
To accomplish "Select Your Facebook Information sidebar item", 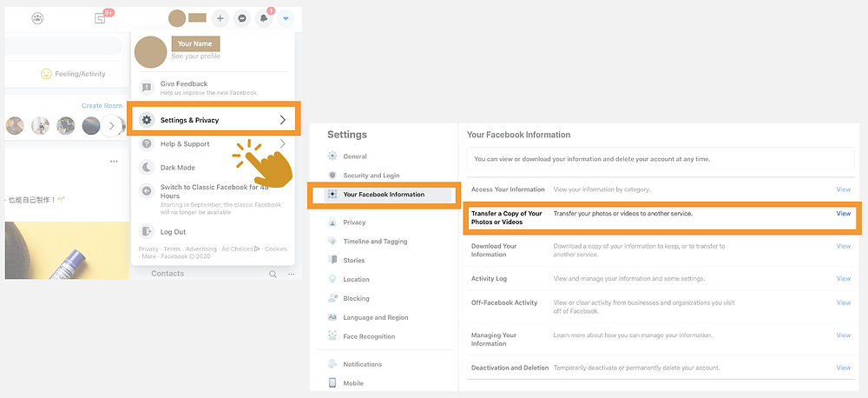I will [x=384, y=195].
